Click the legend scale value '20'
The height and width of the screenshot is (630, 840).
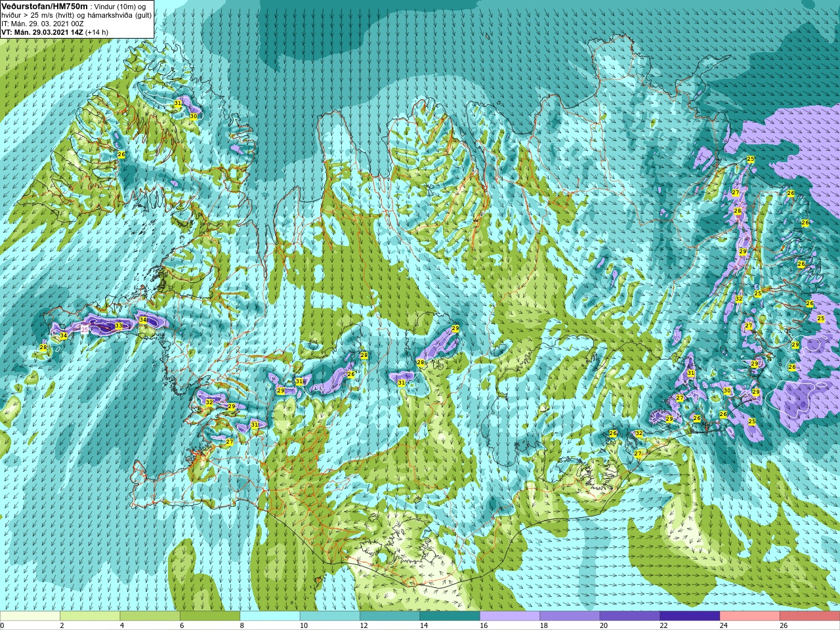tap(604, 625)
